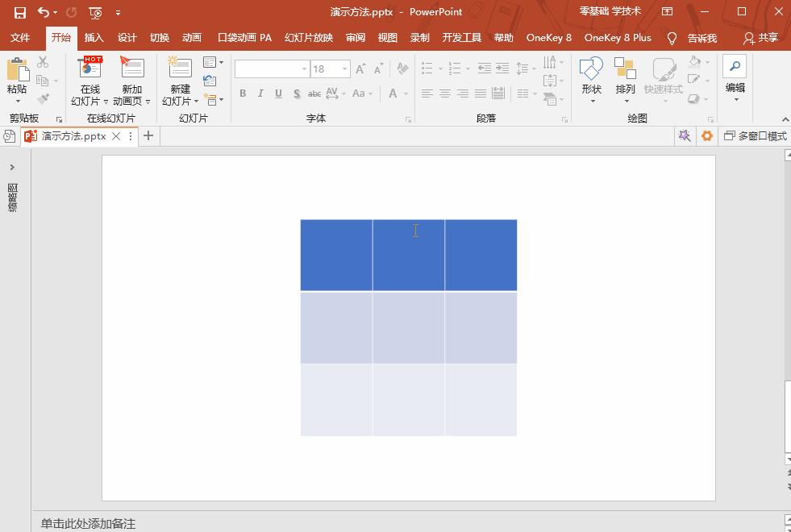Click the Paste clipboard icon

(18, 69)
